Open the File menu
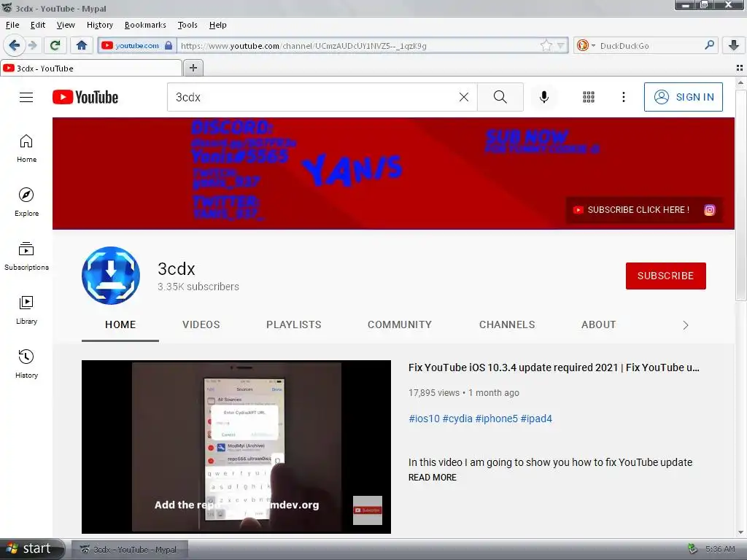This screenshot has height=560, width=747. pyautogui.click(x=12, y=25)
